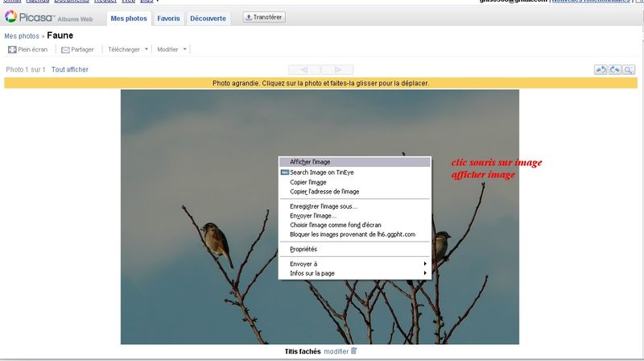The height and width of the screenshot is (361, 644).
Task: Expand the Infos sur la page submenu arrow
Action: point(425,273)
